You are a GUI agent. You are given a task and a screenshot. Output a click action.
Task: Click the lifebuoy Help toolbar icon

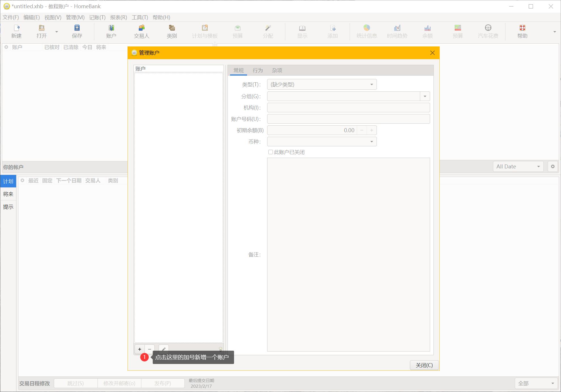coord(522,31)
